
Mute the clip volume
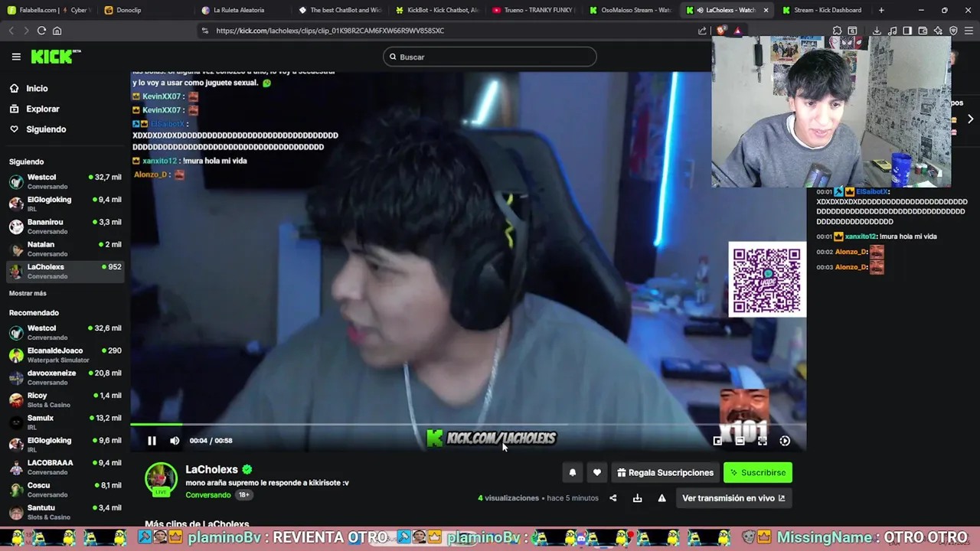pos(175,441)
